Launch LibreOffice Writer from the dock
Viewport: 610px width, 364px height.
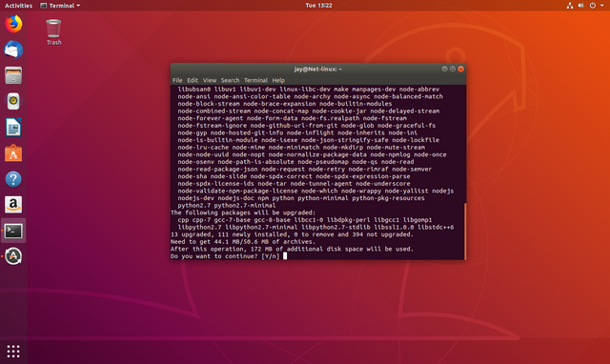pyautogui.click(x=13, y=127)
